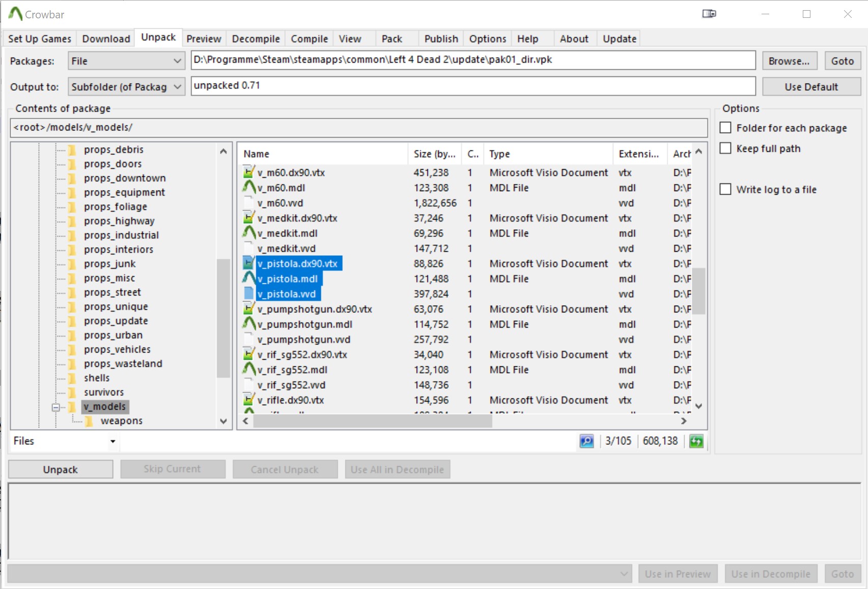This screenshot has height=589, width=868.
Task: Enable Write log to a file
Action: (725, 189)
